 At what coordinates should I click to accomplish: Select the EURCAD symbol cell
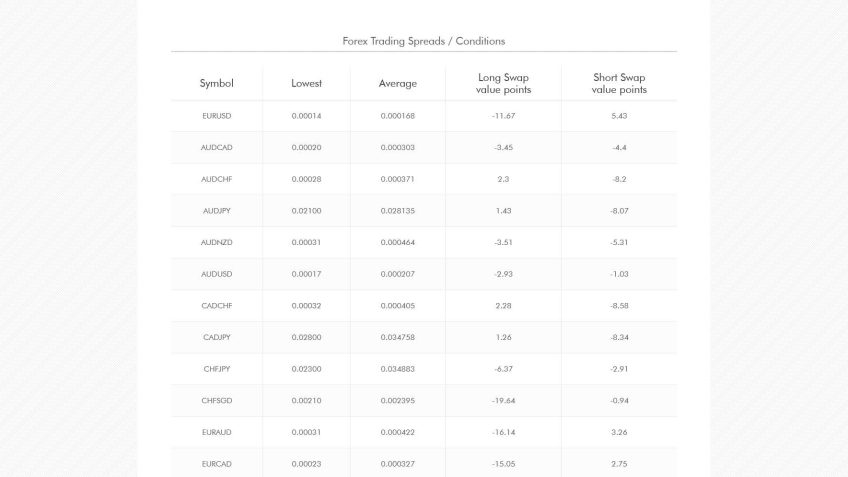click(x=216, y=464)
